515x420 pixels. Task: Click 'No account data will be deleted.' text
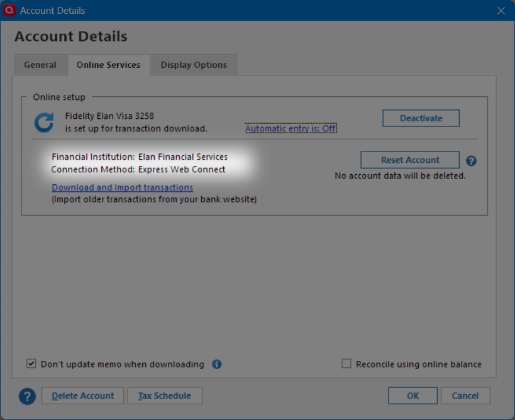[400, 175]
